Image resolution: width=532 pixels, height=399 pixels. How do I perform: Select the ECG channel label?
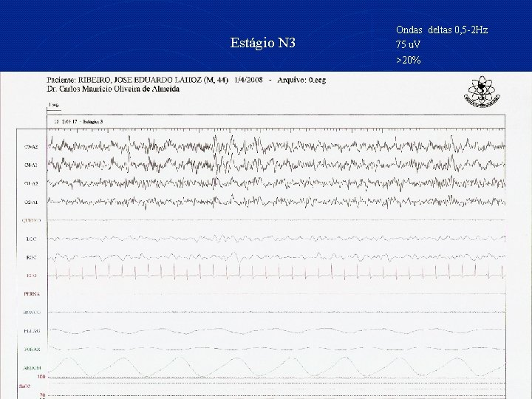[31, 276]
